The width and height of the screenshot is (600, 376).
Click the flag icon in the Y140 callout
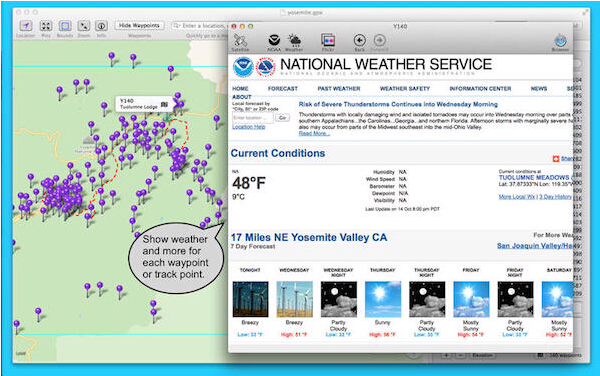(x=165, y=104)
